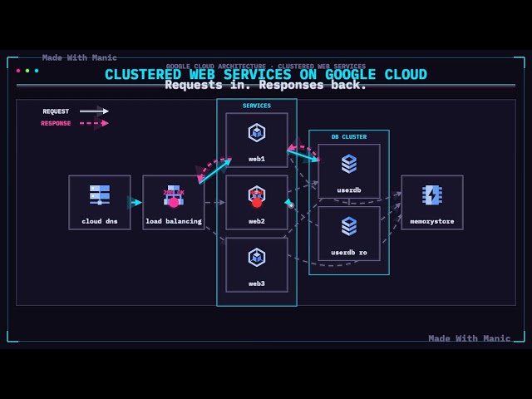Click the 'Requests in. Responses back.' subtitle
Image resolution: width=532 pixels, height=399 pixels.
[266, 85]
